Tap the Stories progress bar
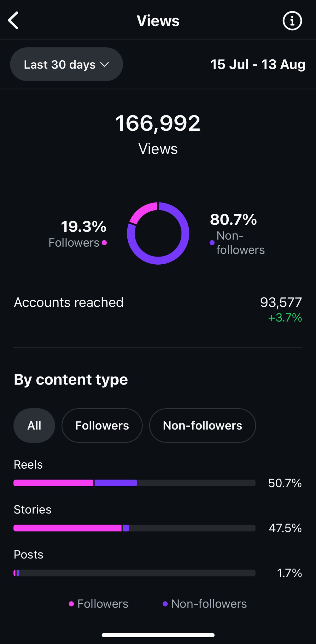This screenshot has width=316, height=644. tap(134, 528)
